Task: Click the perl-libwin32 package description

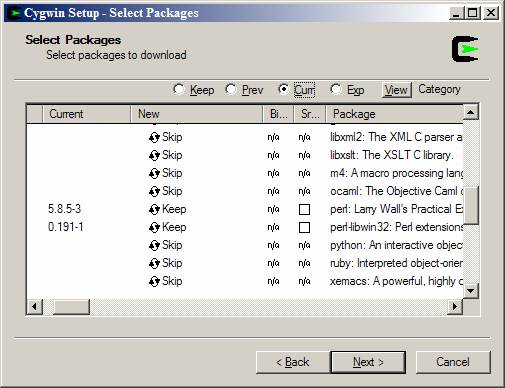Action: [x=396, y=227]
